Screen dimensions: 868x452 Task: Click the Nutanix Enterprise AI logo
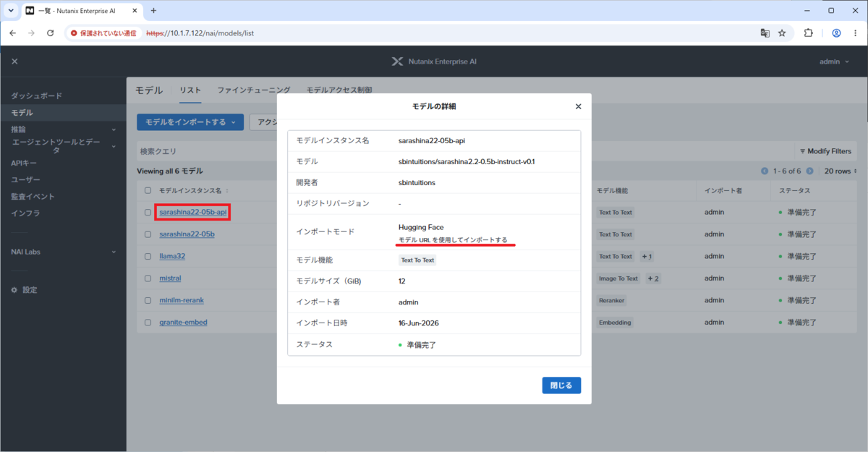tap(433, 61)
